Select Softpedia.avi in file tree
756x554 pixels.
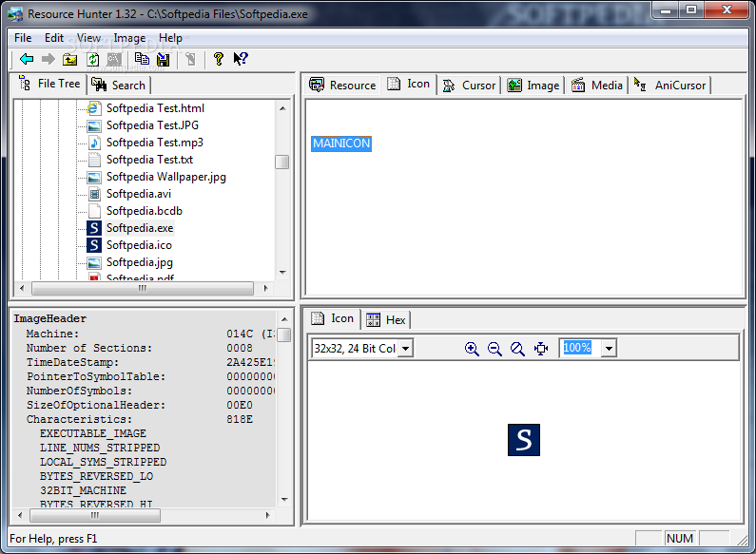139,194
